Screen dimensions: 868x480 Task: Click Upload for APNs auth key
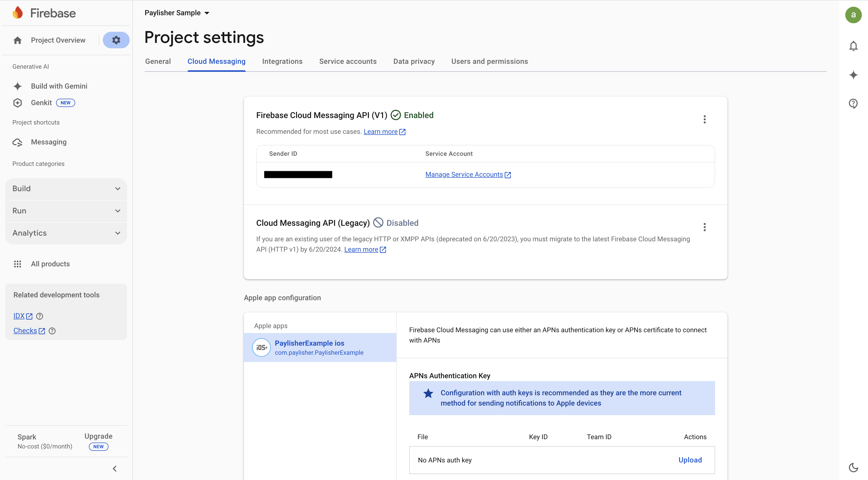[690, 460]
